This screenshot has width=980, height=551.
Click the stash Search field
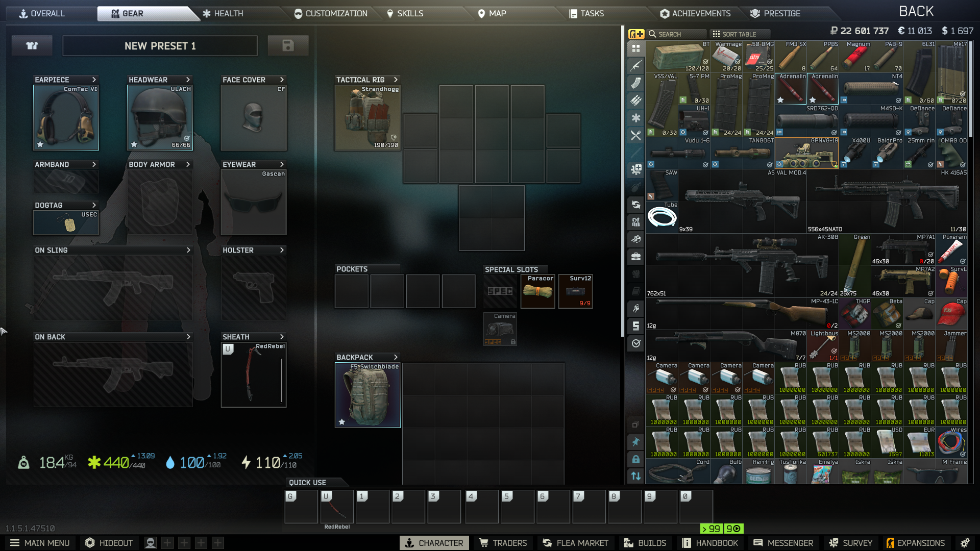677,34
